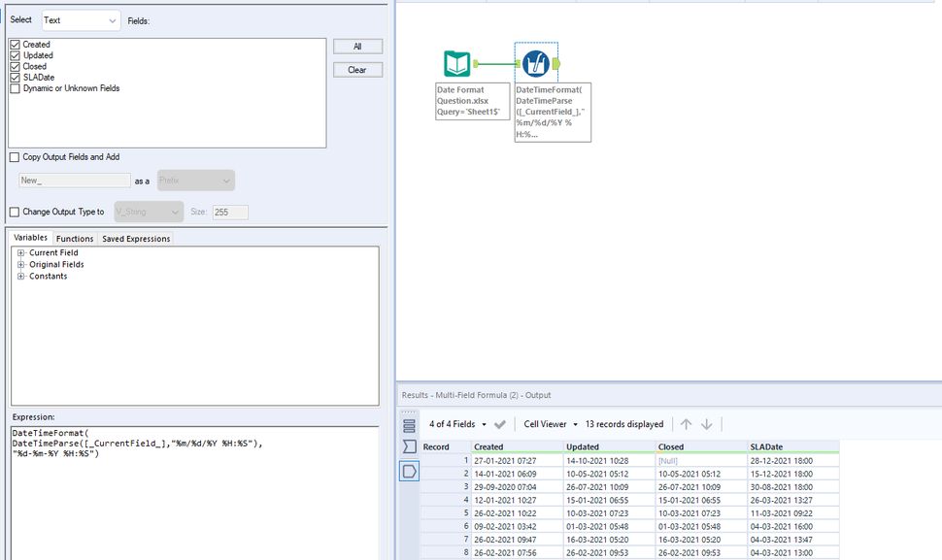This screenshot has height=560, width=942.
Task: Toggle the Created field checkbox
Action: [15, 45]
